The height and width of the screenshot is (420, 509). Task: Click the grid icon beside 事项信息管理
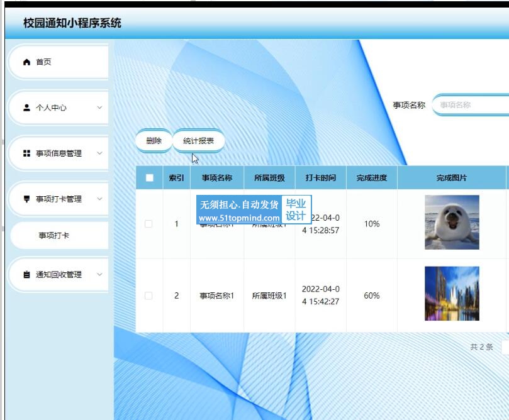click(26, 153)
